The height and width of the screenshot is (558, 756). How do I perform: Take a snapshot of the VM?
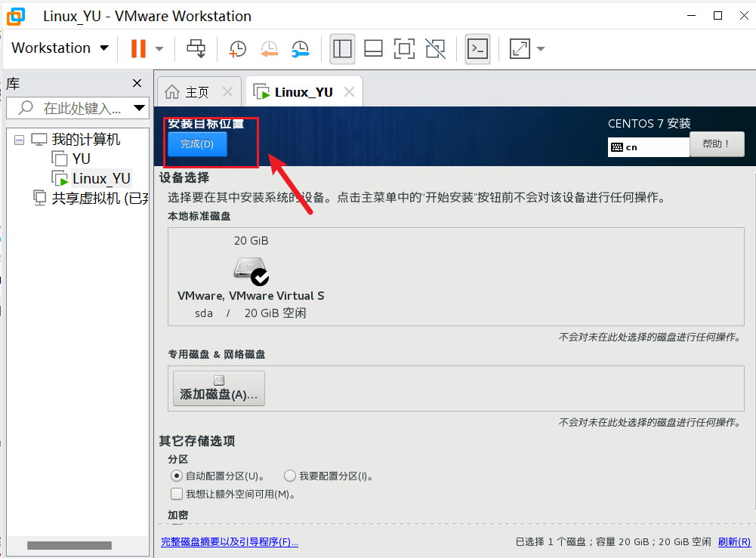click(x=237, y=48)
